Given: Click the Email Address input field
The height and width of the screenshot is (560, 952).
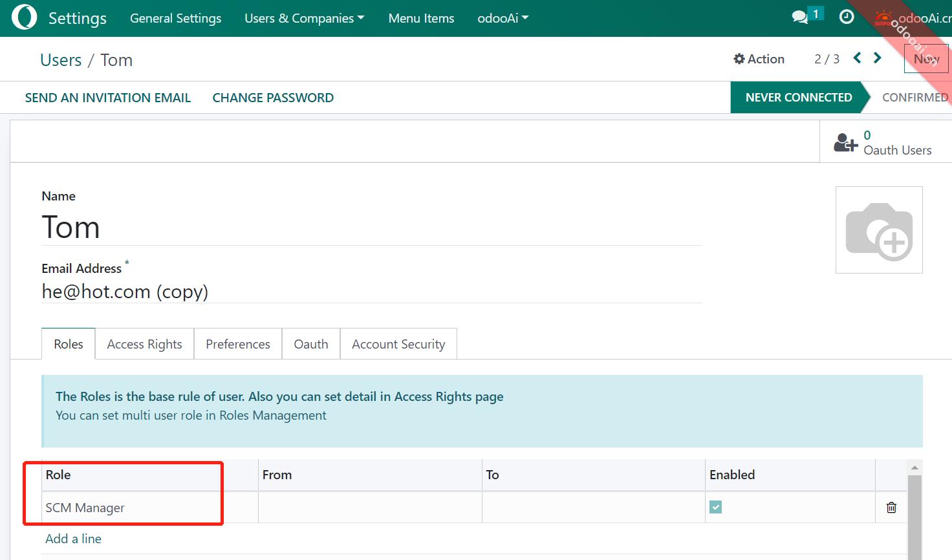Looking at the screenshot, I should (x=371, y=292).
